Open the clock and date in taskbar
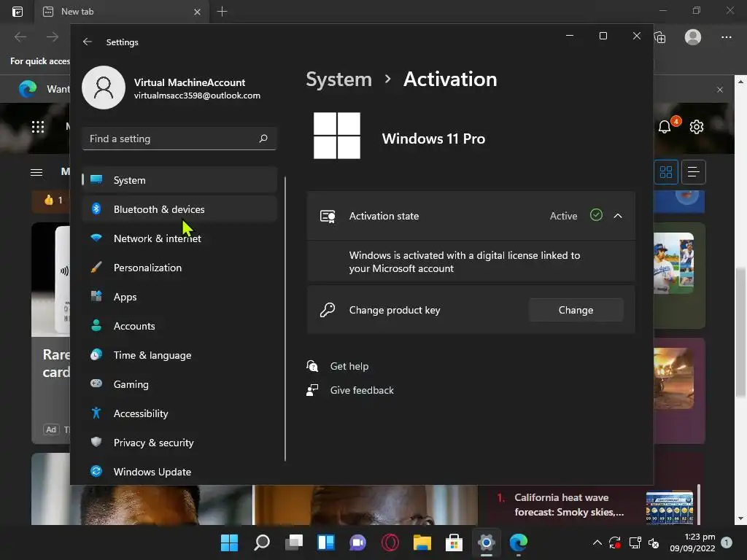 click(693, 542)
